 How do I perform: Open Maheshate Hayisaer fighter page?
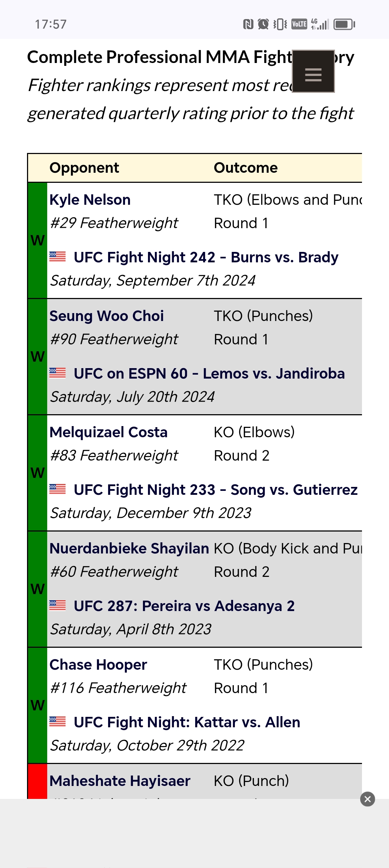pos(120,781)
